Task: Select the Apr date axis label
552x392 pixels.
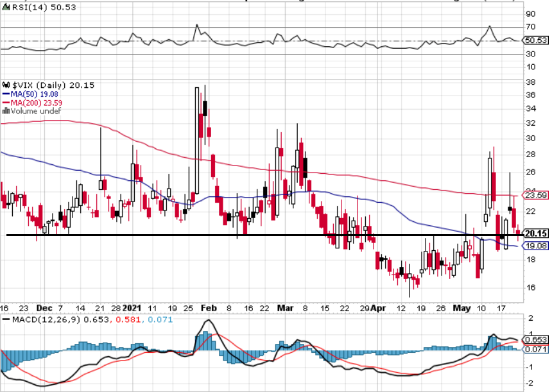Action: click(378, 308)
